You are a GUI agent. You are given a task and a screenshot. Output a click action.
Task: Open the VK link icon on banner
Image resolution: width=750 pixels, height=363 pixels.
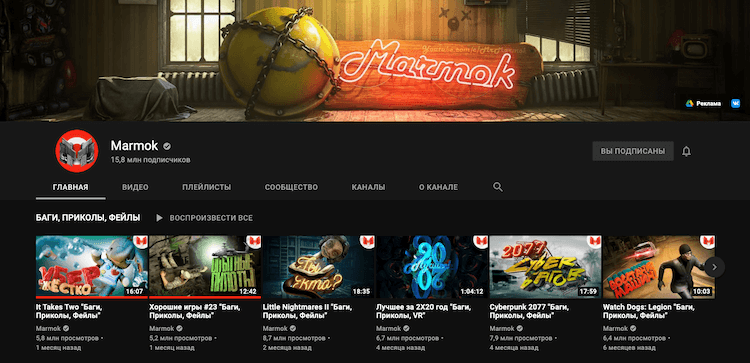(735, 103)
